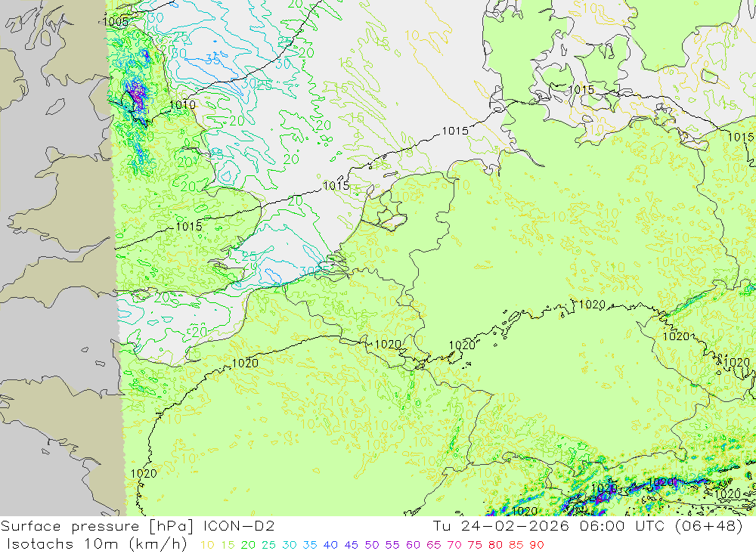Pick the cyan '30' value in isotachs legend
The image size is (756, 554).
click(x=290, y=545)
